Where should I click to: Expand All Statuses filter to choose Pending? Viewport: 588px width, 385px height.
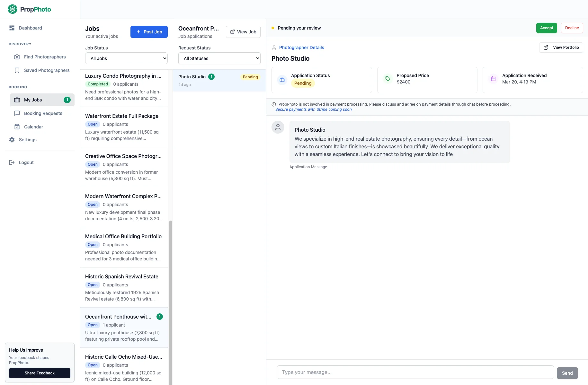(x=219, y=58)
